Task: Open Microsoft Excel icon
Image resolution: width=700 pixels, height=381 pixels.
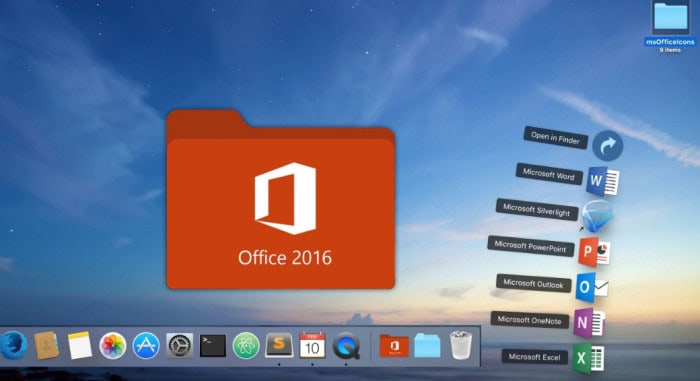Action: 589,358
